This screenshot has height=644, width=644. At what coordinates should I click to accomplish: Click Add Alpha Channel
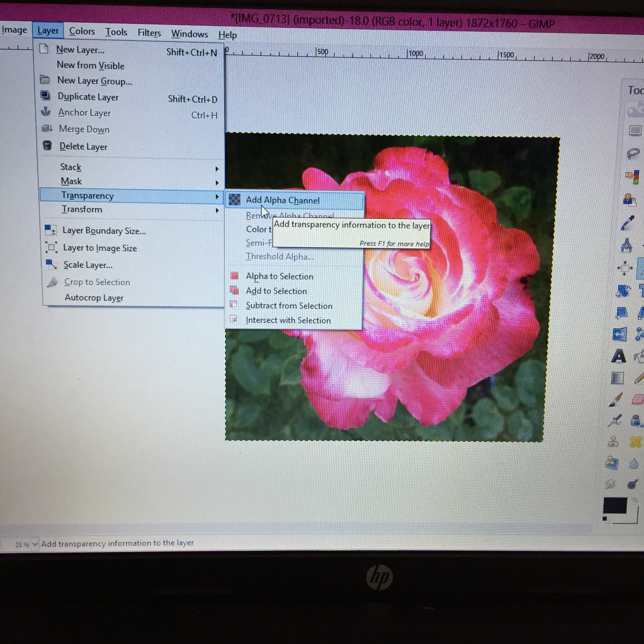[295, 200]
